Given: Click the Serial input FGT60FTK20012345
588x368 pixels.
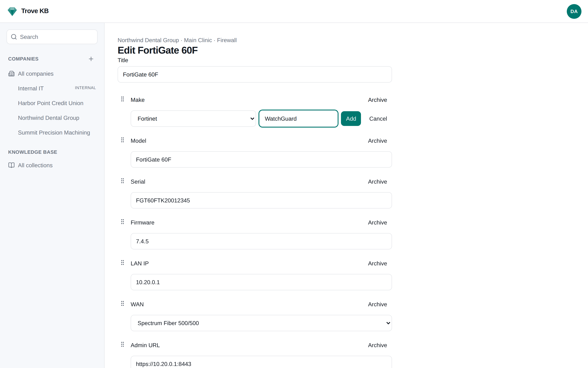Looking at the screenshot, I should (x=261, y=200).
